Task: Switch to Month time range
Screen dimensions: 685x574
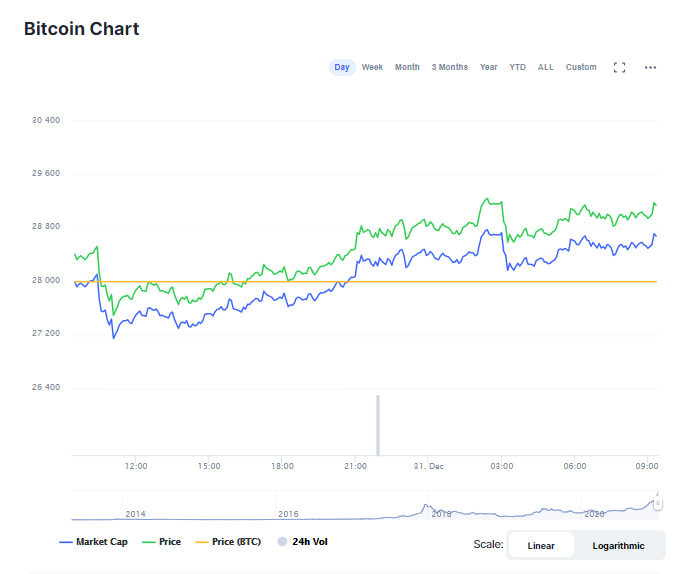Action: pyautogui.click(x=407, y=68)
